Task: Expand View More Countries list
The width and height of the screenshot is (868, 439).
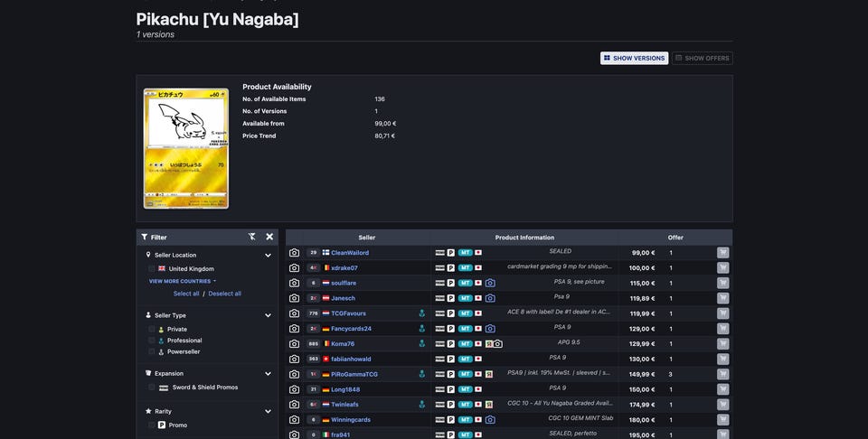Action: tap(182, 282)
